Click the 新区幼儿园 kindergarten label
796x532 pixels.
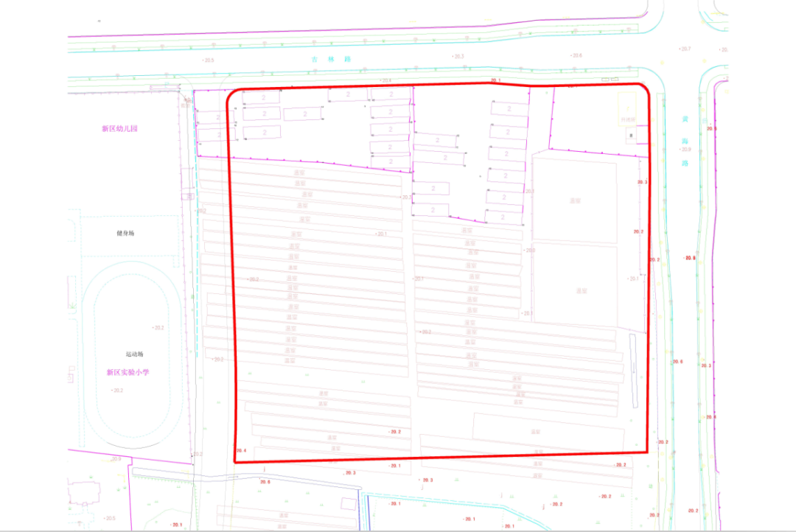point(120,128)
